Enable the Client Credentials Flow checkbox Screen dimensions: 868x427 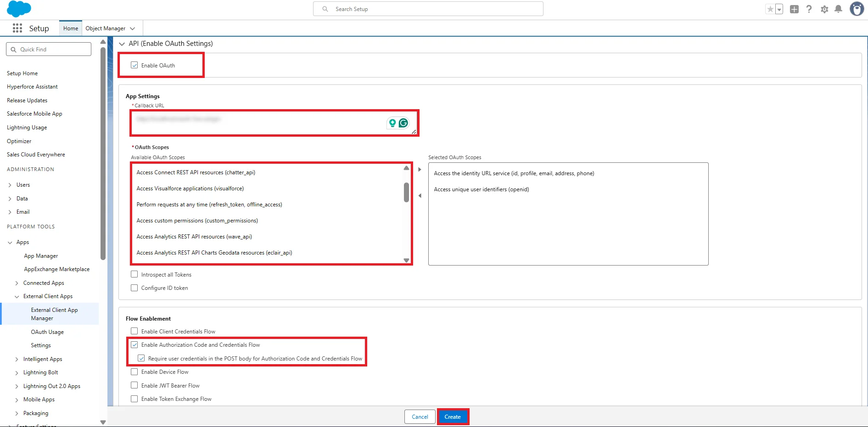point(134,331)
